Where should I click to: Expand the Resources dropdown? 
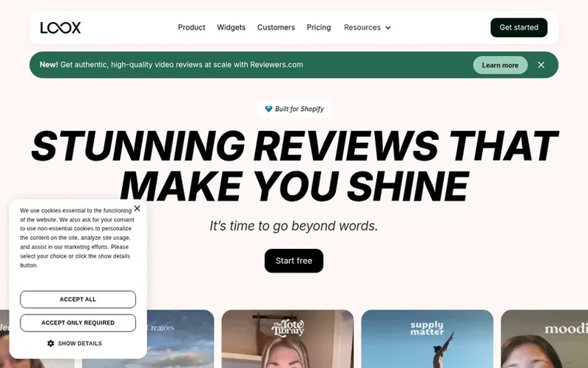click(x=368, y=27)
